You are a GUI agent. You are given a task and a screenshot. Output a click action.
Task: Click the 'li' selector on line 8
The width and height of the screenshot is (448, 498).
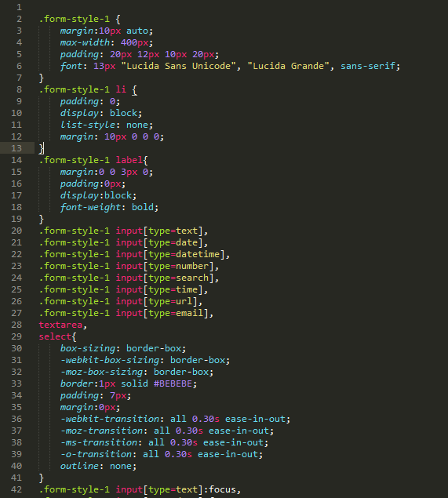point(121,89)
